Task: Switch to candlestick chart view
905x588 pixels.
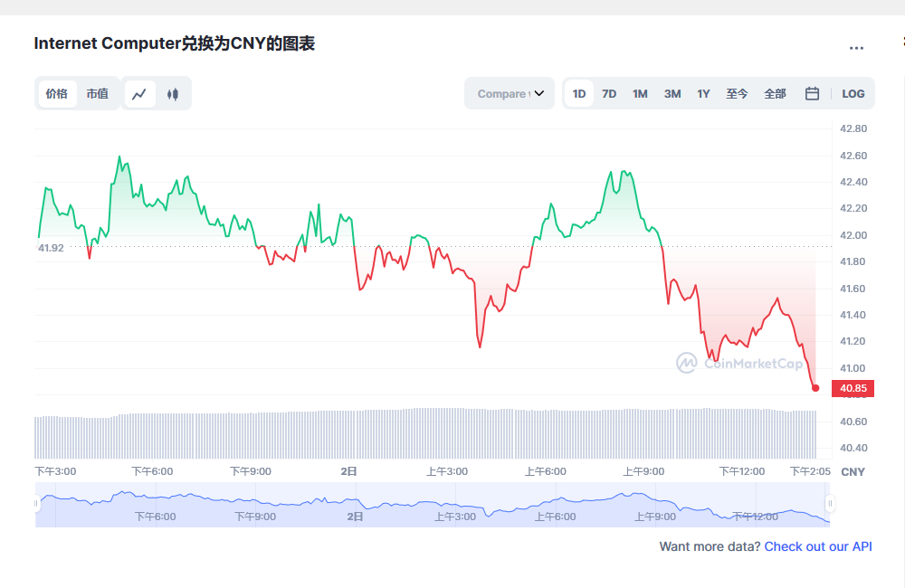Action: (173, 94)
